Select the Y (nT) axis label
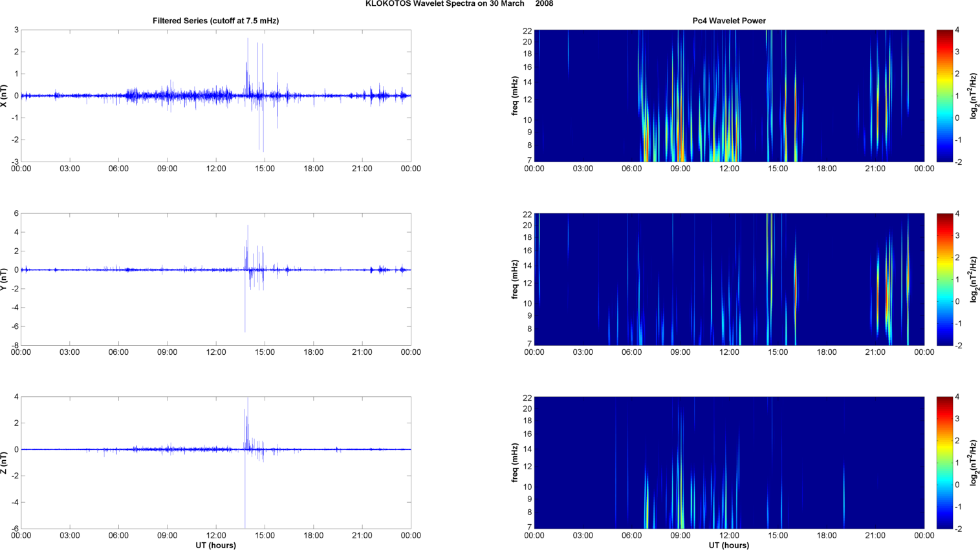Viewport: 980px width, 550px height. click(5, 279)
